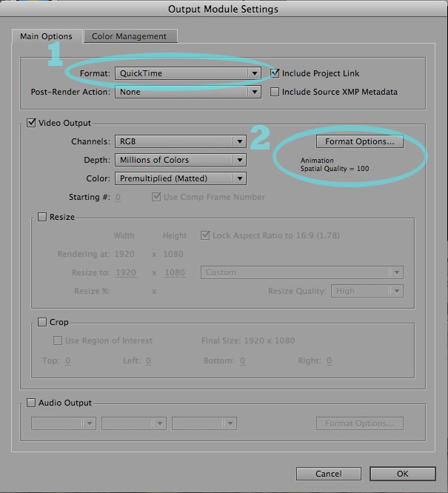Click the Resize to height value 1080

(175, 272)
